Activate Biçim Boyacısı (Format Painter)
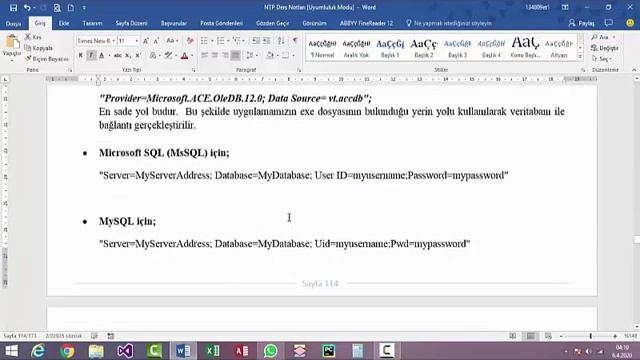Viewport: 640px width, 360px height. (47, 59)
